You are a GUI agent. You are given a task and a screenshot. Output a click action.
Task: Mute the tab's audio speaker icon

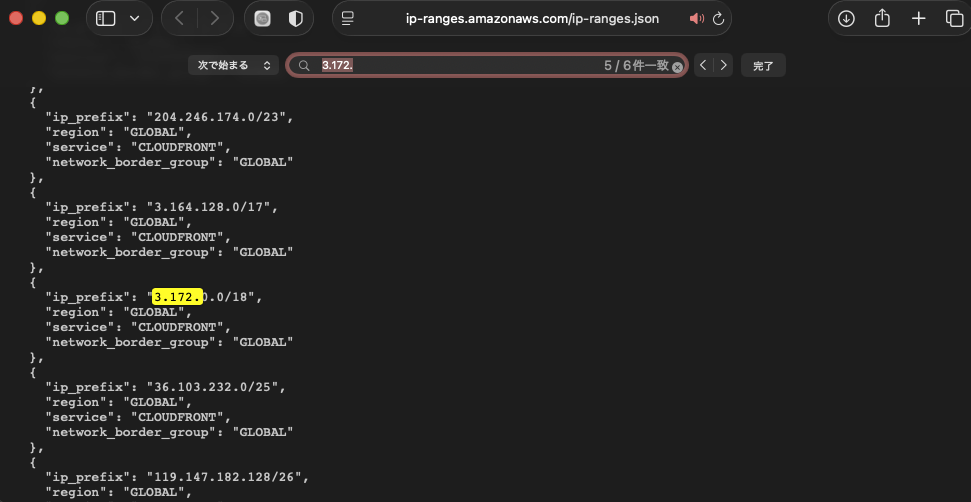click(696, 18)
